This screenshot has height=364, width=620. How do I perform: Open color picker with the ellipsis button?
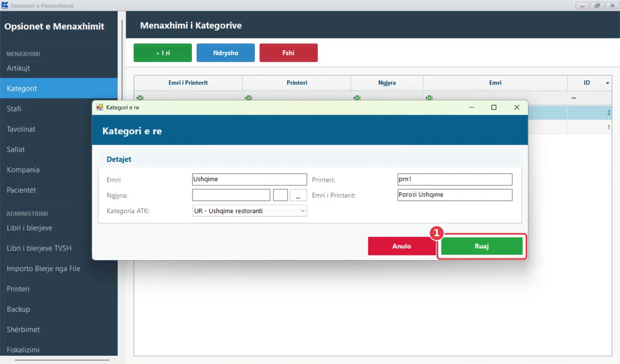coord(298,195)
